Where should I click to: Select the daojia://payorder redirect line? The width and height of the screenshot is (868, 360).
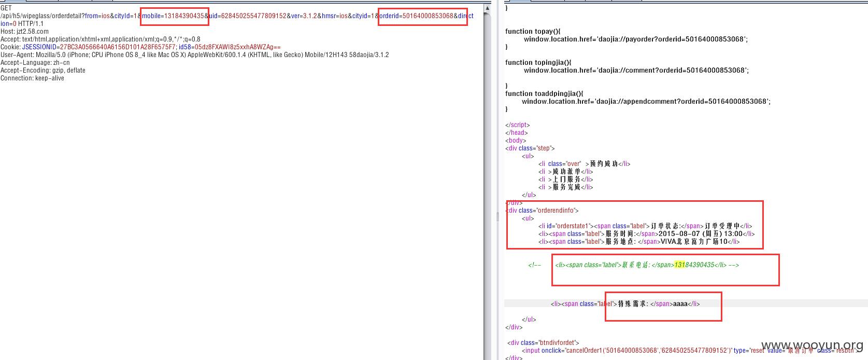[636, 39]
